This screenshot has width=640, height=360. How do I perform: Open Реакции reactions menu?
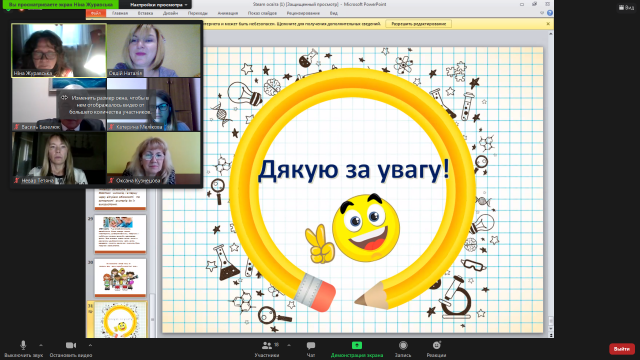[x=436, y=349]
